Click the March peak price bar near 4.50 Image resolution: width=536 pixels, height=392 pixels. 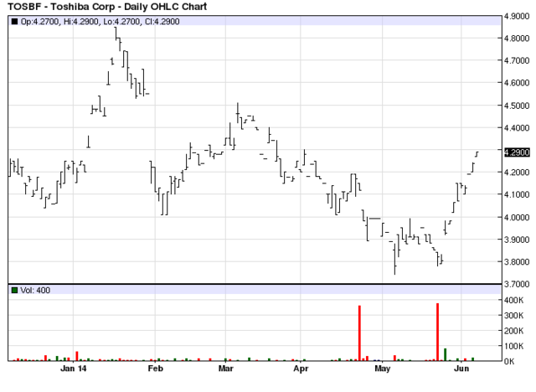point(238,113)
